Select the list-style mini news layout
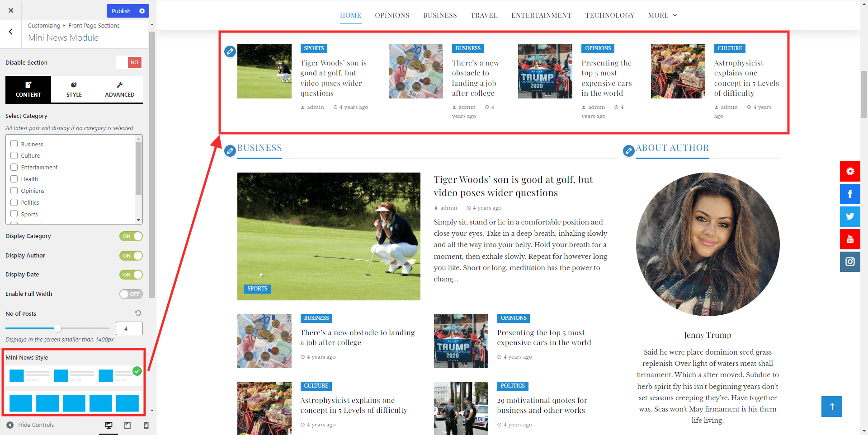Screen dimensions: 868x435 tap(74, 375)
